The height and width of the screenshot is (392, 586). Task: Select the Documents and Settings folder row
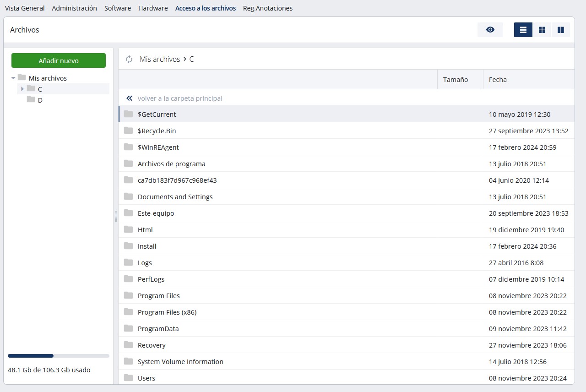(x=175, y=197)
